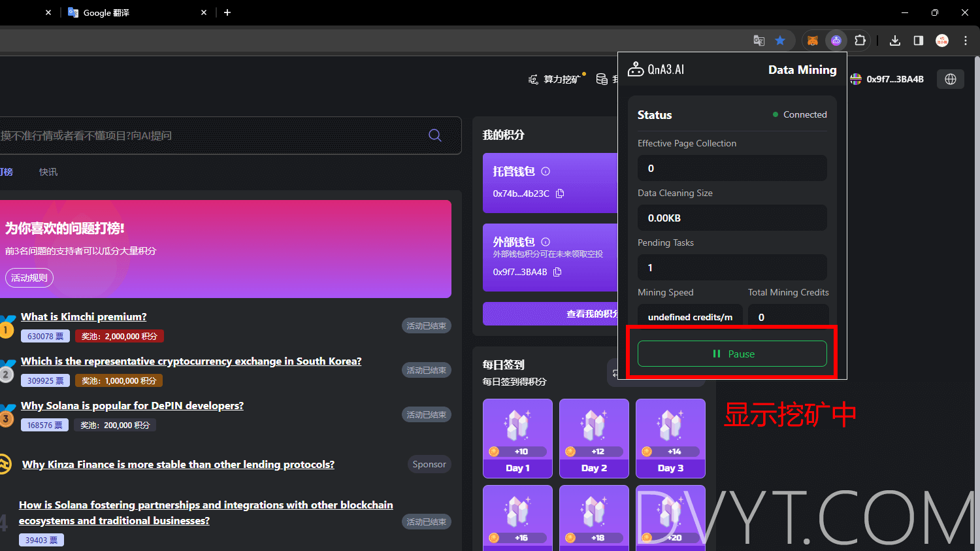The width and height of the screenshot is (980, 551).
Task: Click the gold rank 1 medal icon
Action: pos(6,327)
